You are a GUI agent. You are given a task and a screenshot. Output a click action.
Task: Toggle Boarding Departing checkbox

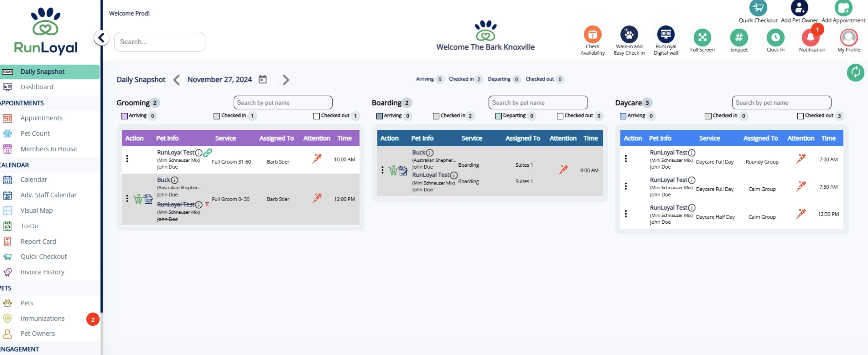(498, 116)
